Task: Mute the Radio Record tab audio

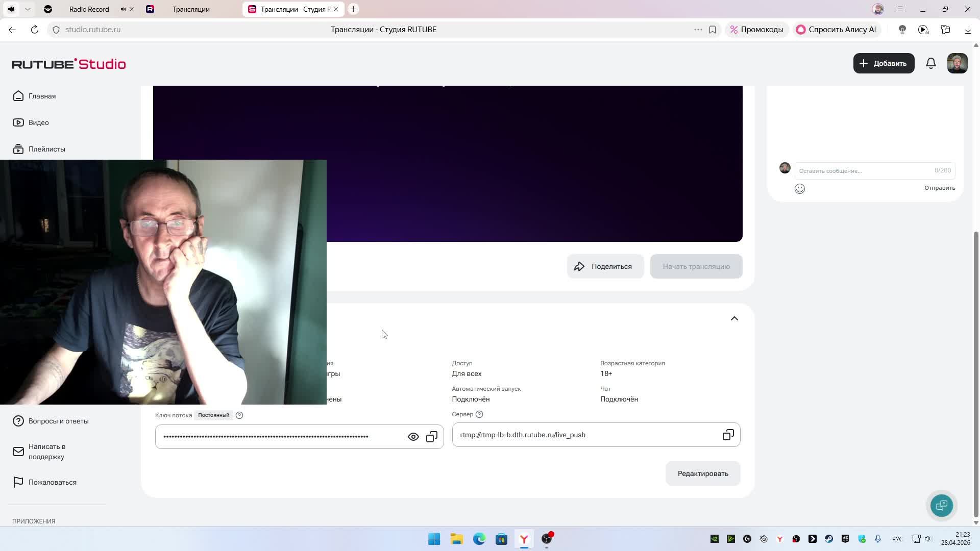Action: click(x=123, y=9)
